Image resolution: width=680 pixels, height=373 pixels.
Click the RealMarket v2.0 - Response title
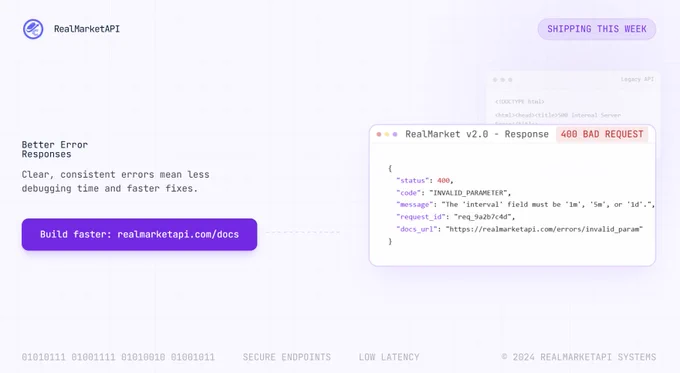click(477, 134)
